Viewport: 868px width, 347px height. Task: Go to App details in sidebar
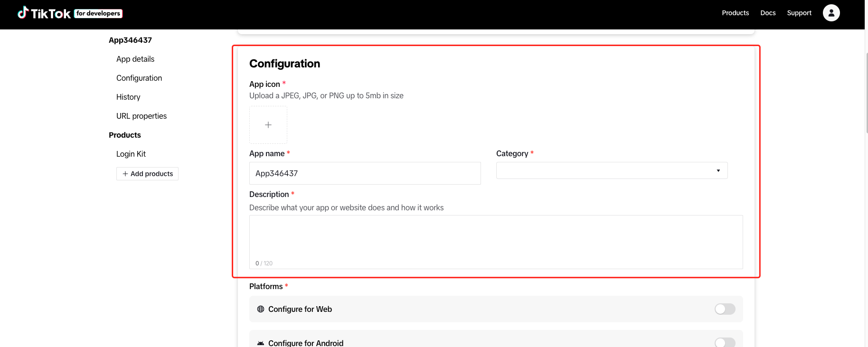pos(135,59)
